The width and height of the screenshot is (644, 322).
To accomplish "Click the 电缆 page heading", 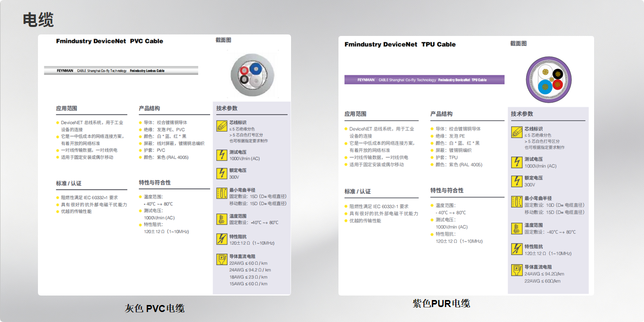I will 38,19.
